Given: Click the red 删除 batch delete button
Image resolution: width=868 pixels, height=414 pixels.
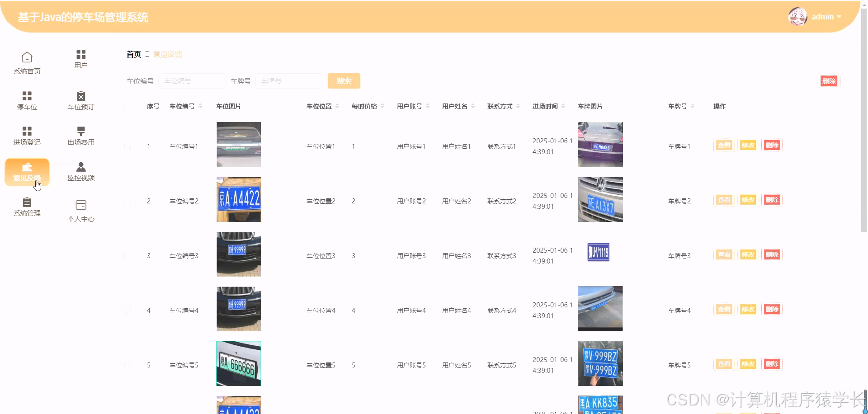Looking at the screenshot, I should point(829,81).
